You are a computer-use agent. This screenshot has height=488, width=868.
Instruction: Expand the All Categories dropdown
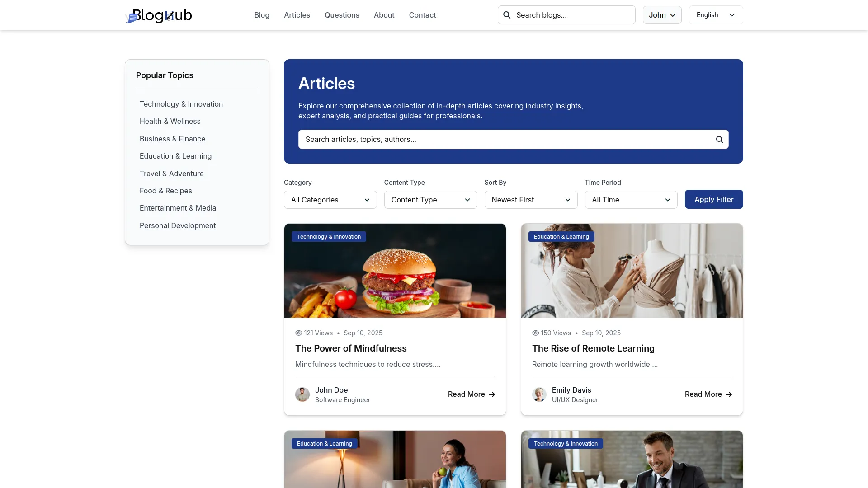330,200
